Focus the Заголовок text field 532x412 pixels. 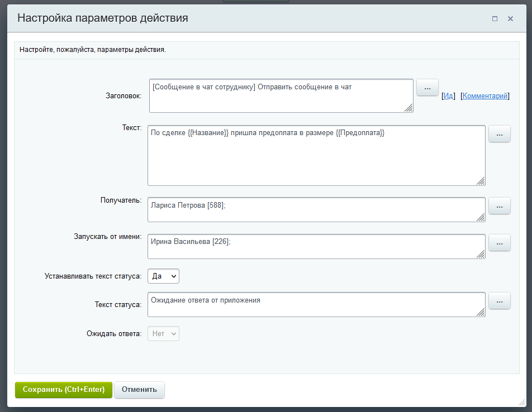[x=281, y=95]
